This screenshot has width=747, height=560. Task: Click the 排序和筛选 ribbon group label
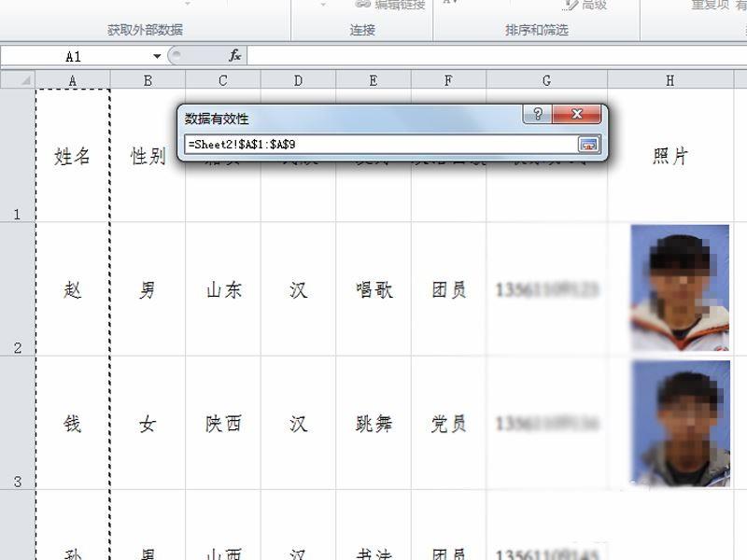coord(536,29)
